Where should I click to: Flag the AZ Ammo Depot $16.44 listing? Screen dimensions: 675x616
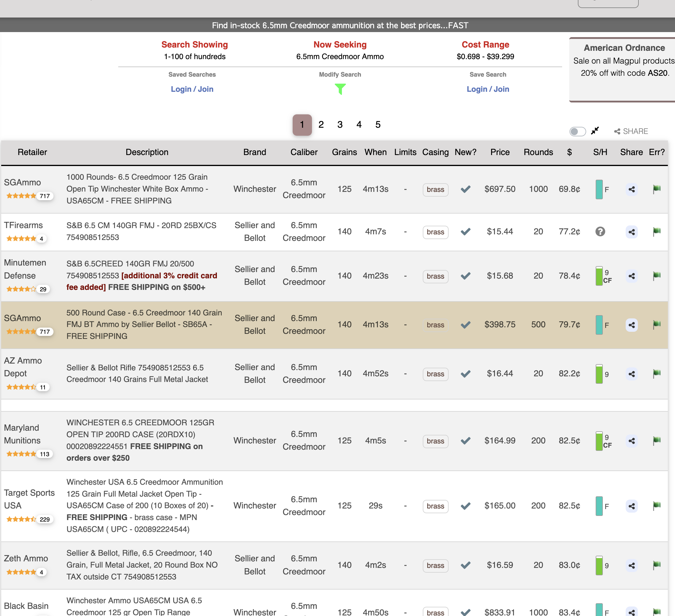657,374
